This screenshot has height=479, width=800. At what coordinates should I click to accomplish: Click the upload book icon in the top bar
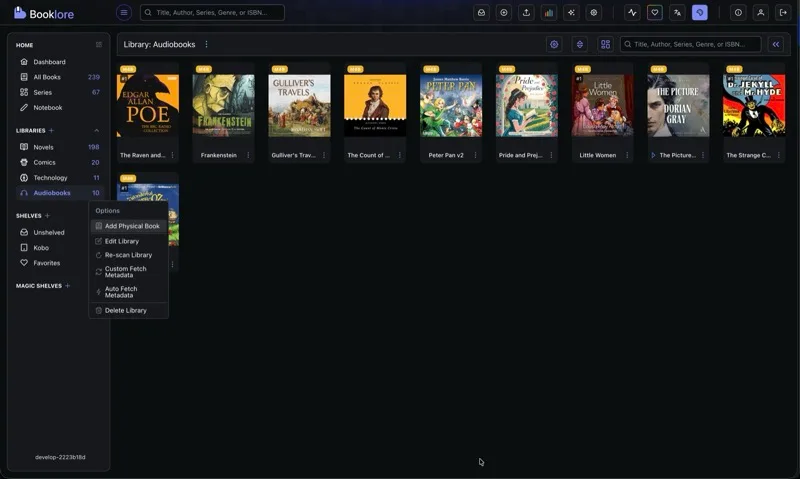(x=526, y=13)
